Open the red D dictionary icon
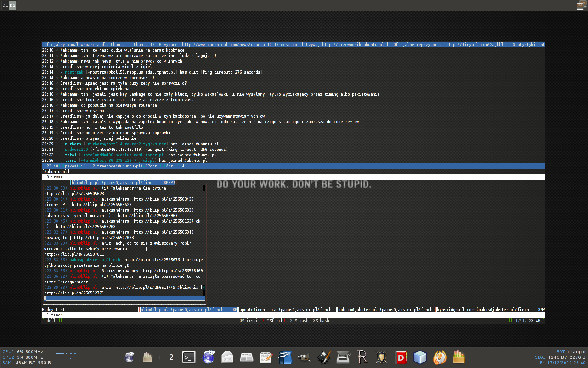 (x=401, y=357)
